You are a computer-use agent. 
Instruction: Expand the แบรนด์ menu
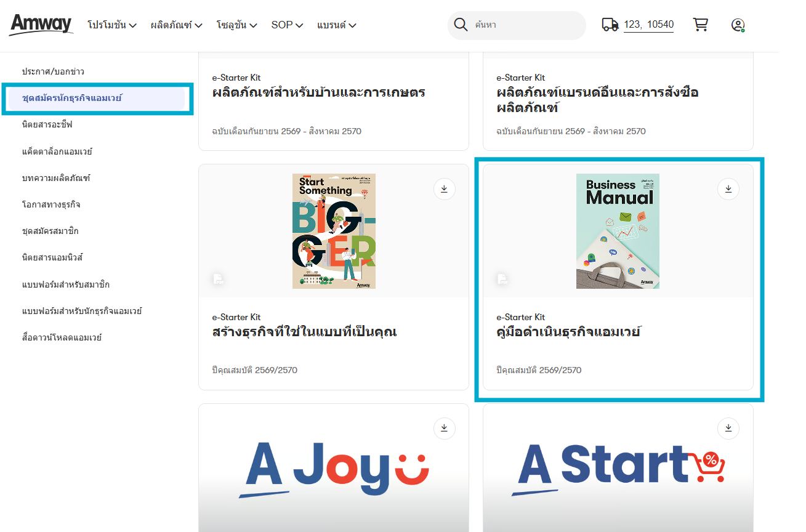coord(337,25)
